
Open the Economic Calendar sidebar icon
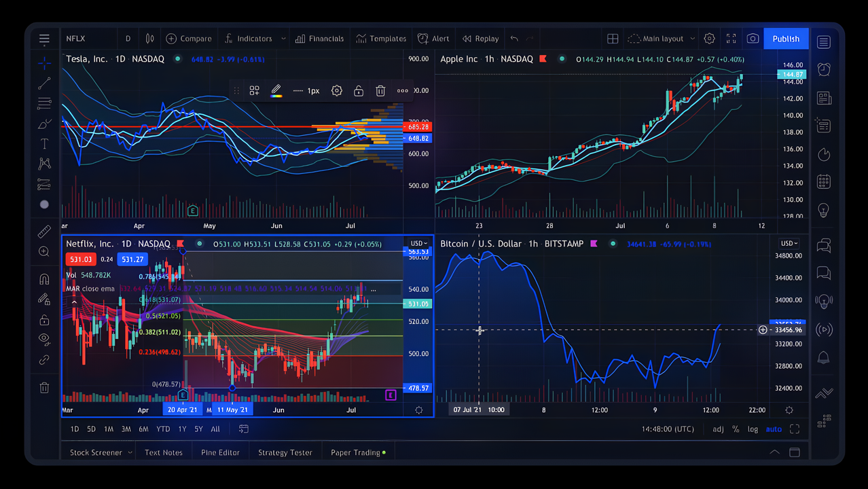823,181
